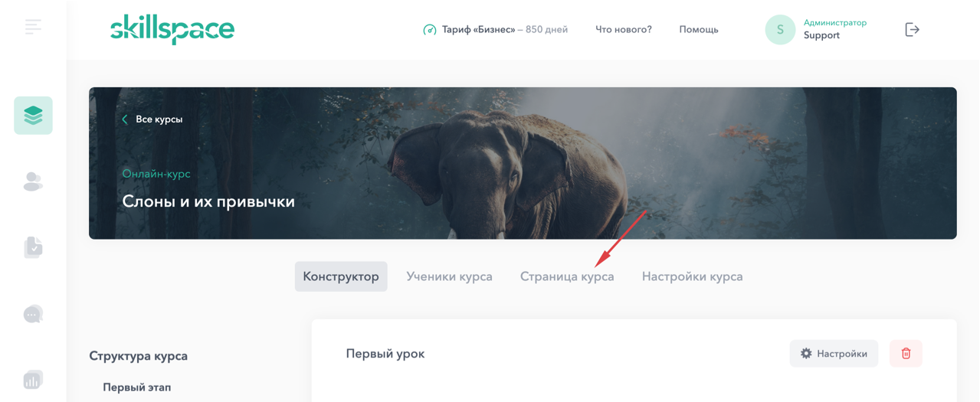Open the hamburger menu in sidebar
Image resolution: width=980 pixels, height=402 pixels.
[x=33, y=27]
